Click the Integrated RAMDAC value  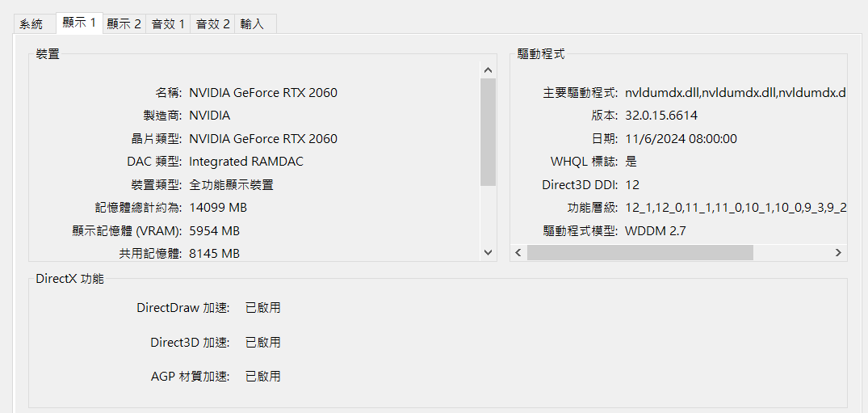pyautogui.click(x=245, y=162)
